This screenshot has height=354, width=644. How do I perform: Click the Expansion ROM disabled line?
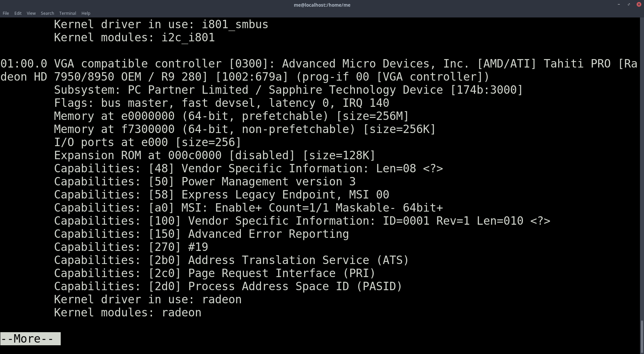[x=215, y=155]
